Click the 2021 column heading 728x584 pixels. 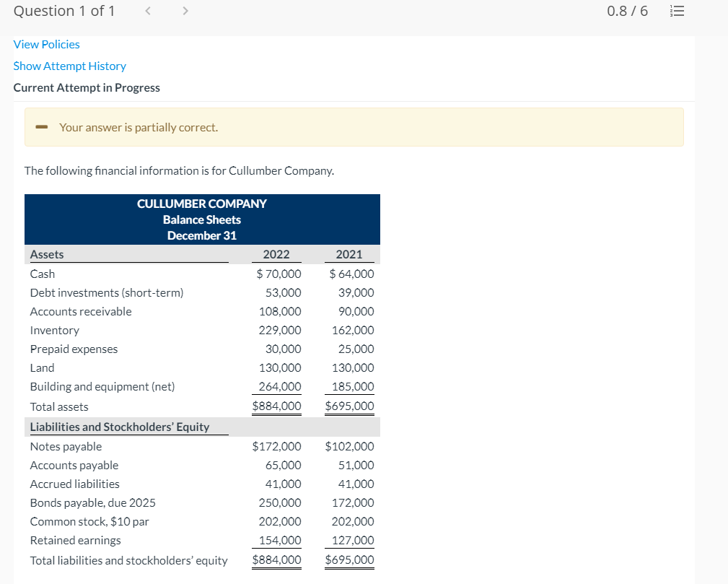[x=349, y=254]
